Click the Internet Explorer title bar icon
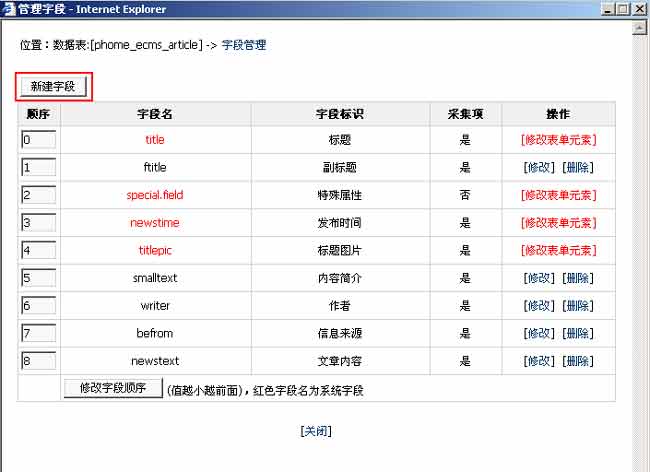650x472 pixels. pyautogui.click(x=10, y=9)
